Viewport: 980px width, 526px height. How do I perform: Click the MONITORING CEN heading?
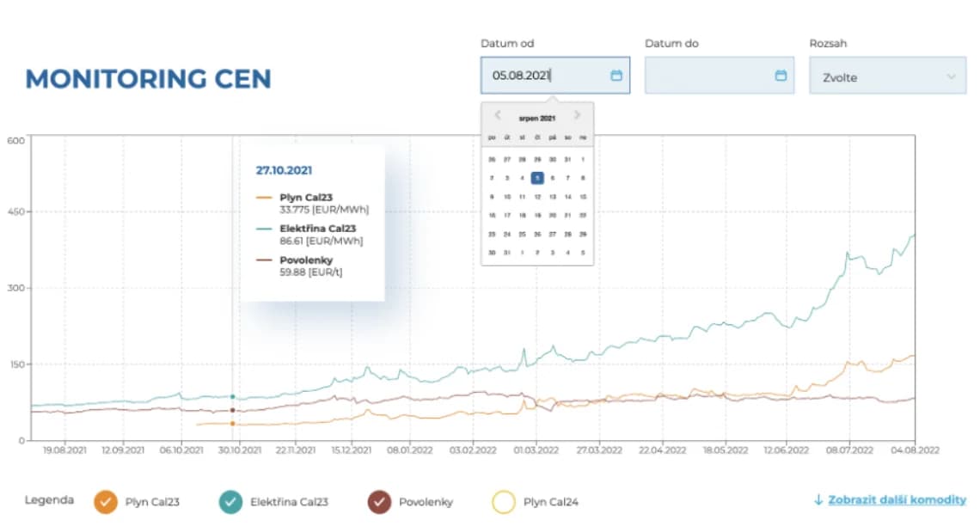click(149, 79)
